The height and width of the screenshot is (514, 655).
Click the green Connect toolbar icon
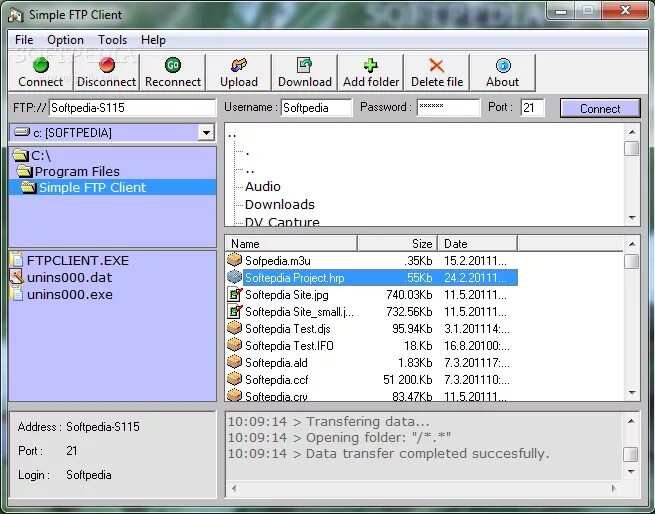pyautogui.click(x=41, y=65)
